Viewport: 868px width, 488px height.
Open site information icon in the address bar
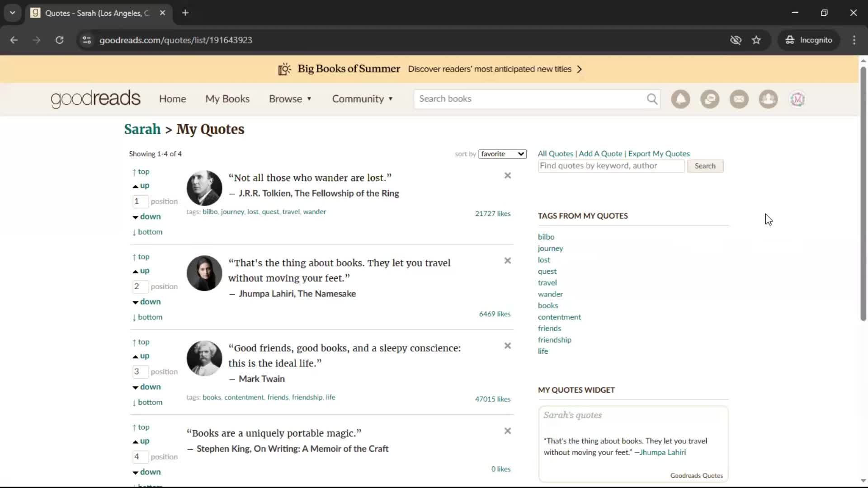87,40
